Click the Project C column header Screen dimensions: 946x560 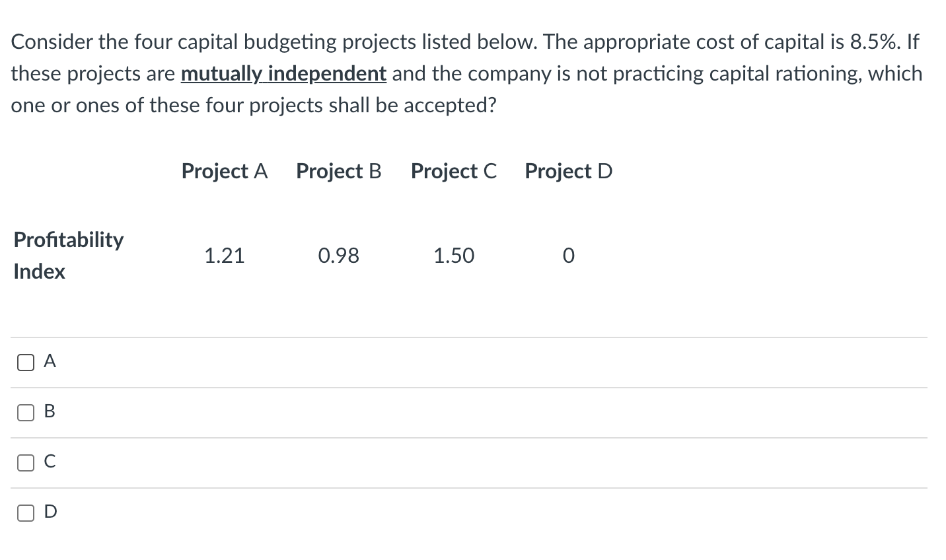(453, 171)
